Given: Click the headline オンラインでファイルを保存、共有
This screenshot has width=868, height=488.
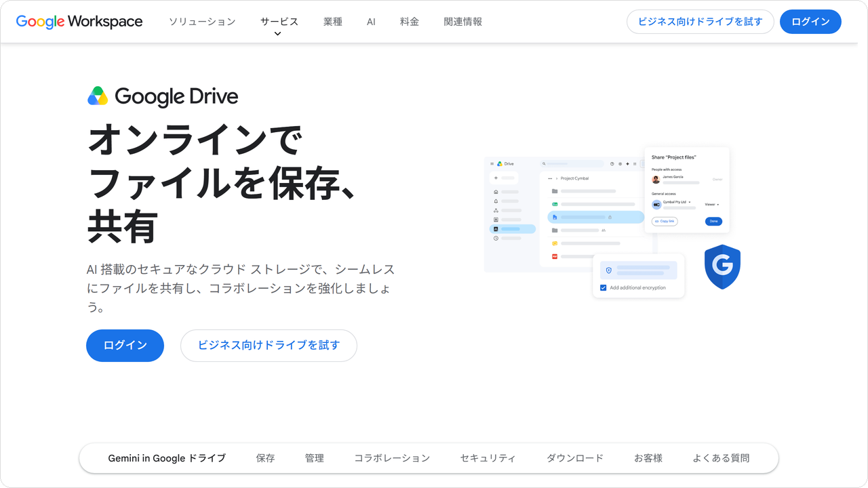Looking at the screenshot, I should click(x=224, y=184).
